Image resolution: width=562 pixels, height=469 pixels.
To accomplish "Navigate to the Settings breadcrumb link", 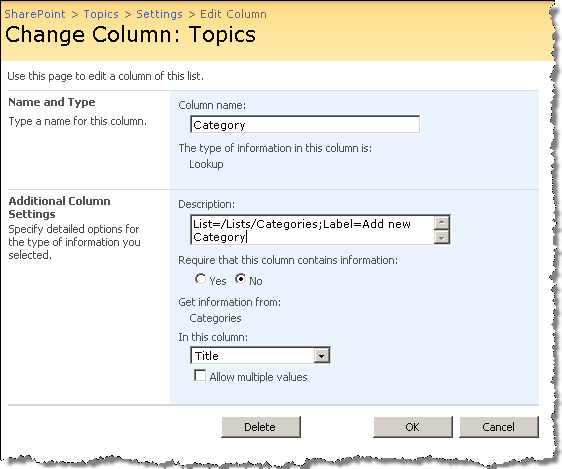I will tap(159, 14).
